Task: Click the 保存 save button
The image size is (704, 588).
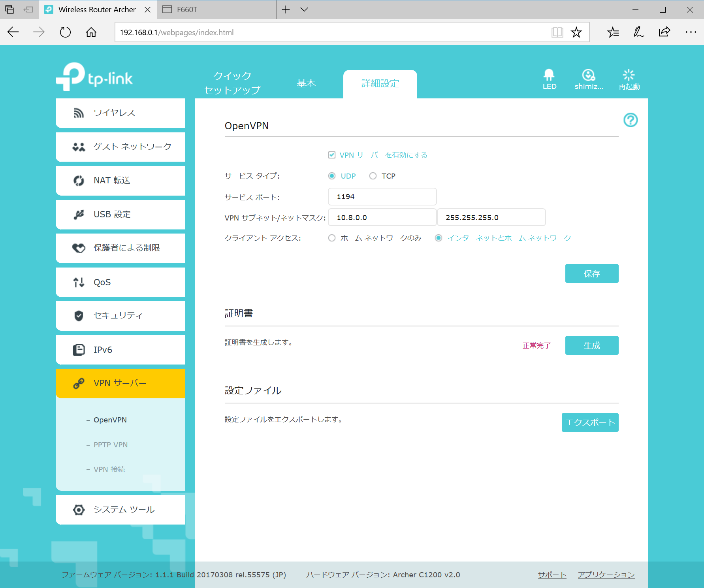Action: pyautogui.click(x=592, y=273)
